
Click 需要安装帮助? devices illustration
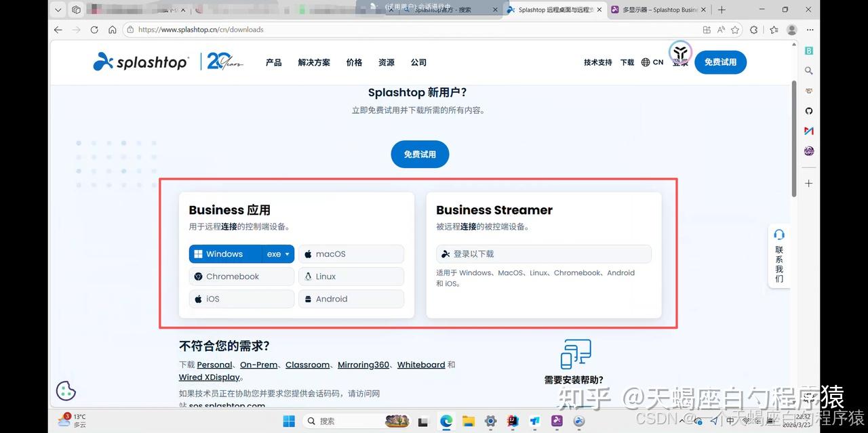click(x=576, y=354)
